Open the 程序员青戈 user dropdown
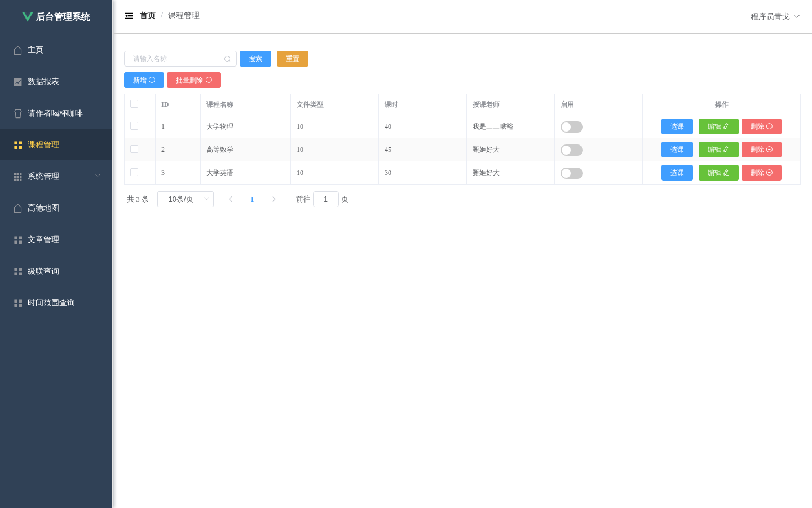Viewport: 812px width, 508px height. pyautogui.click(x=775, y=16)
